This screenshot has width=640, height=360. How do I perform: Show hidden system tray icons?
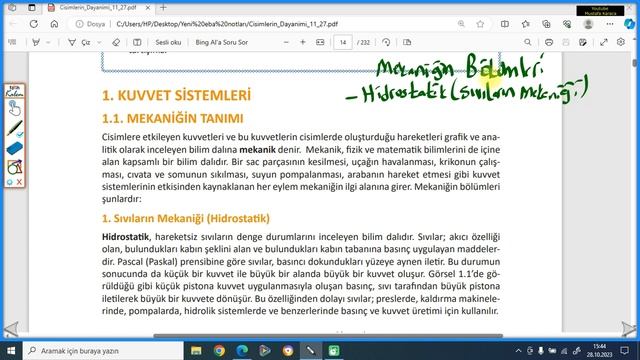coord(518,351)
